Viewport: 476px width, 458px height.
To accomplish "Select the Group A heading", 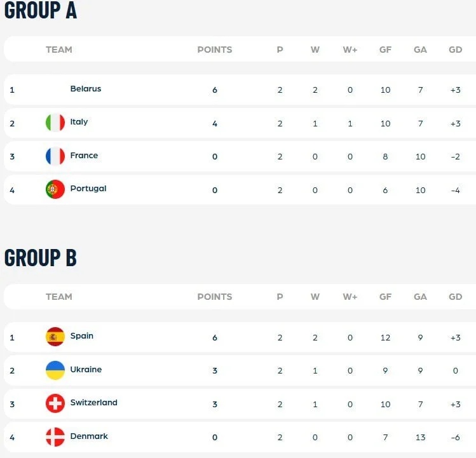I will click(41, 10).
